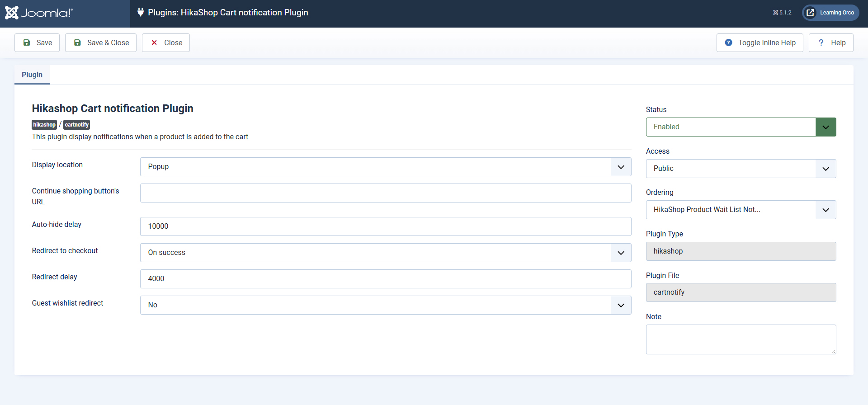The height and width of the screenshot is (405, 868).
Task: Click the Close button in toolbar
Action: 166,42
